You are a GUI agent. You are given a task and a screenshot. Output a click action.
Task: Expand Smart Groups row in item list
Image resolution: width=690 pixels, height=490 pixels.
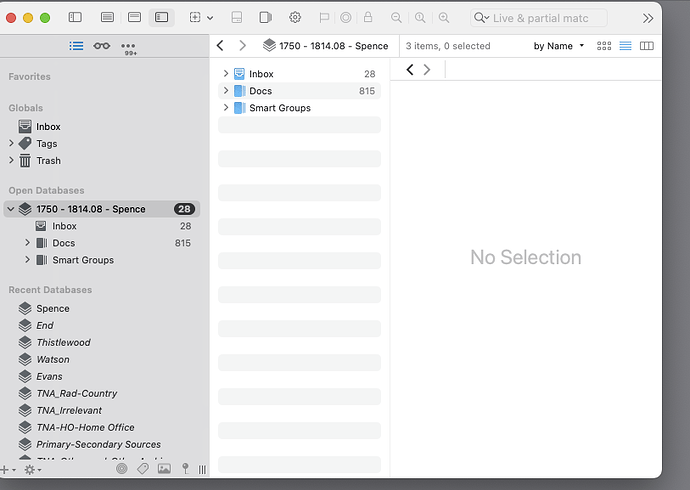(x=226, y=108)
